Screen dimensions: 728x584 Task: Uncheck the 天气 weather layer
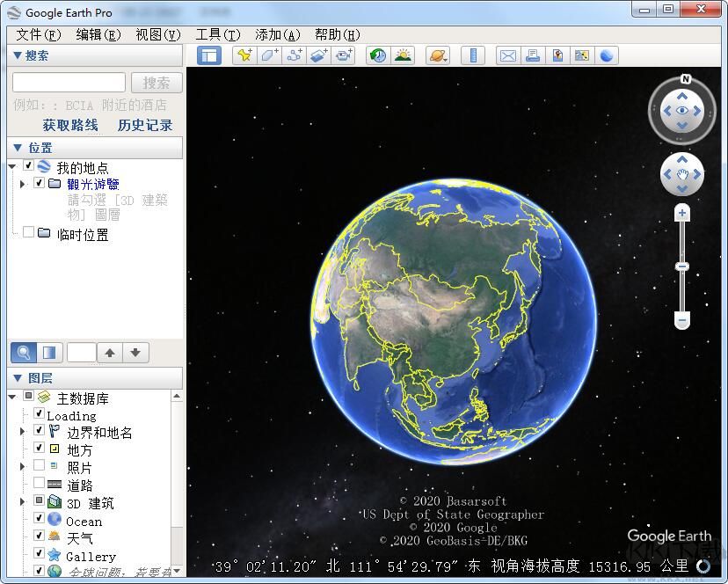pyautogui.click(x=40, y=538)
